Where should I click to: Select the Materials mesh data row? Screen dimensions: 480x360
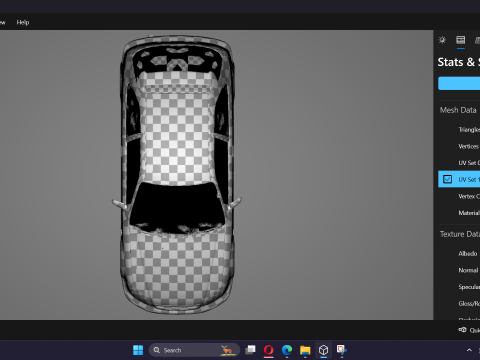tap(459, 213)
